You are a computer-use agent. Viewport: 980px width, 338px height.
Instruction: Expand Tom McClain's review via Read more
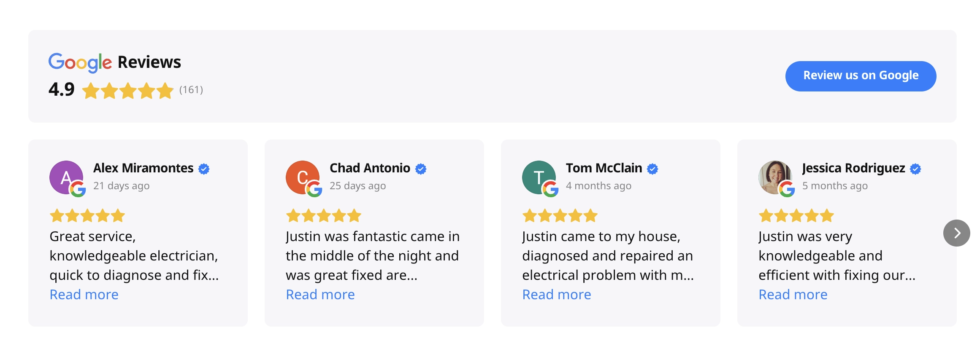556,294
